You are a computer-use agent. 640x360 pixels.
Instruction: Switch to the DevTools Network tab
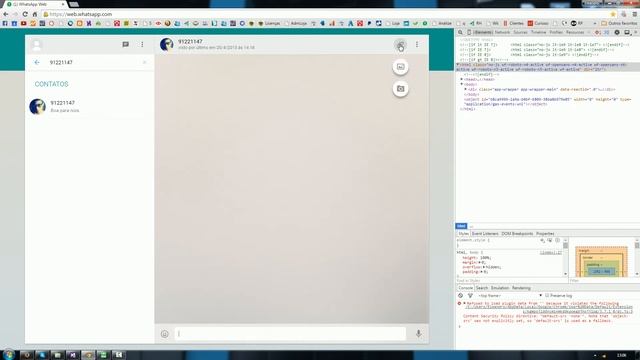coord(502,32)
